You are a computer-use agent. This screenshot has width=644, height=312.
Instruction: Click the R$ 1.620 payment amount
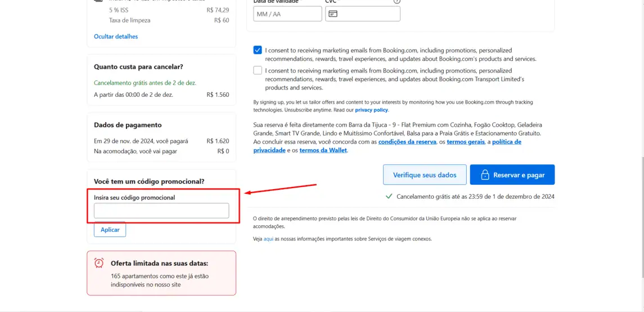(218, 141)
